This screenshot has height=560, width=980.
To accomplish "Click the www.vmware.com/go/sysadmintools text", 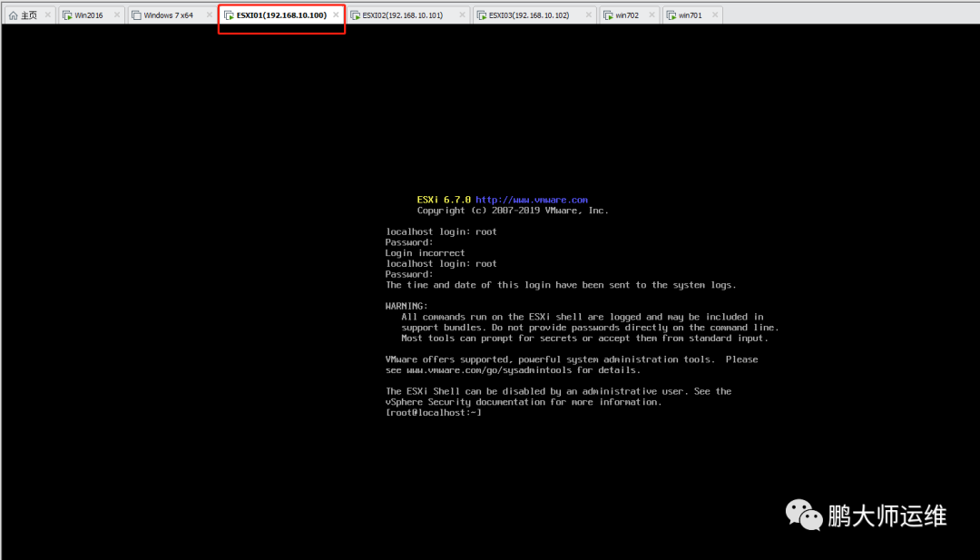I will (x=489, y=370).
